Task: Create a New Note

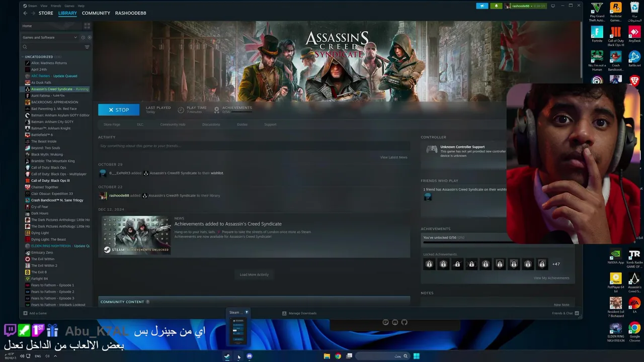Action: (561, 305)
